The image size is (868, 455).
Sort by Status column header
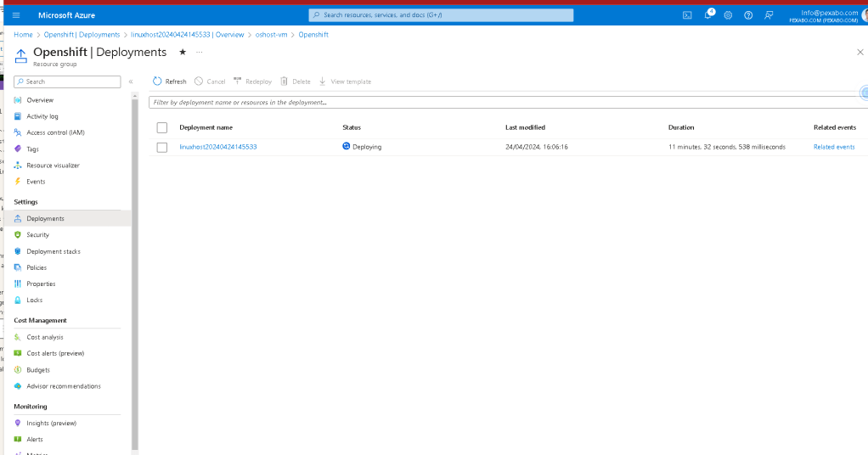pyautogui.click(x=352, y=127)
